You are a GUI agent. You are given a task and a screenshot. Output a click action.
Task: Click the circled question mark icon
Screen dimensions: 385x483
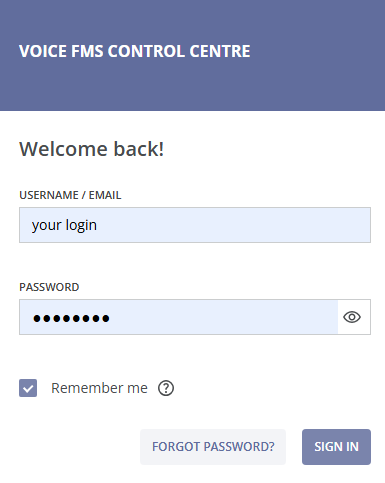pyautogui.click(x=166, y=388)
